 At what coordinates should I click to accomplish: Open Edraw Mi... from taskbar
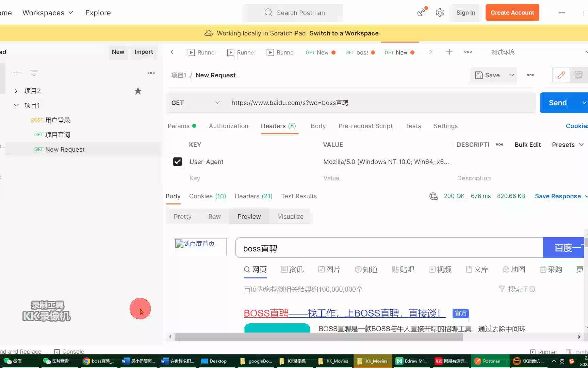pos(412,361)
